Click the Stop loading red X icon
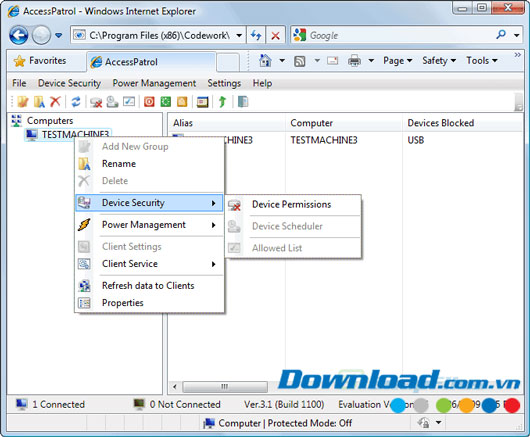The height and width of the screenshot is (437, 530). coord(275,35)
